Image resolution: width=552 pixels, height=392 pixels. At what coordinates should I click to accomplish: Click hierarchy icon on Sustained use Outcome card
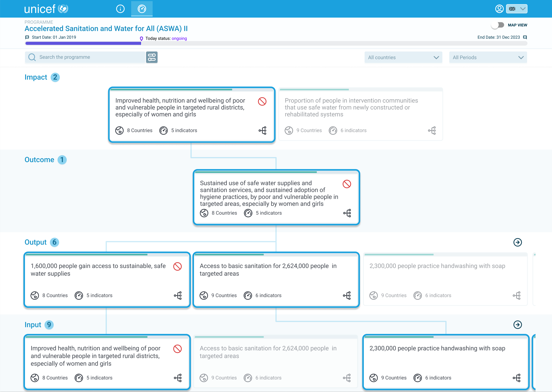[x=347, y=213]
